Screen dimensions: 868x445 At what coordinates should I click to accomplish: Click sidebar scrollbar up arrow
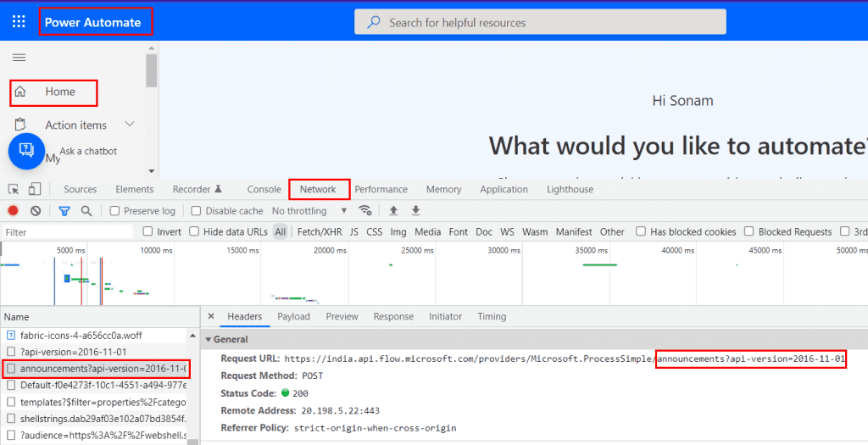point(151,48)
